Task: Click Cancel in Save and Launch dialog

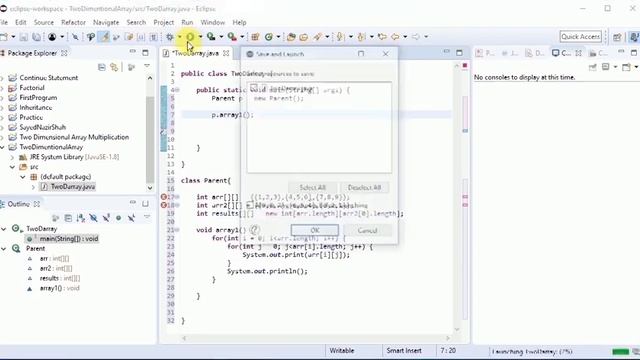Action: click(367, 230)
